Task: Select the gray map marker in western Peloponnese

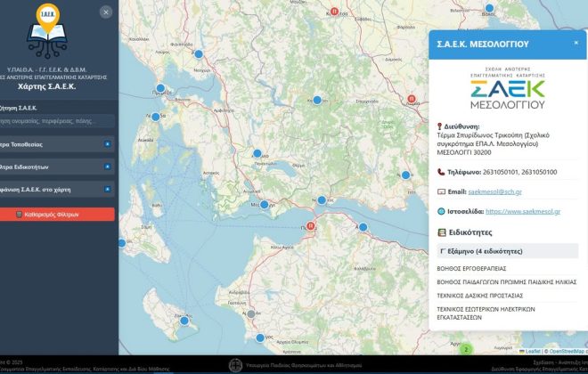Action: [x=251, y=313]
